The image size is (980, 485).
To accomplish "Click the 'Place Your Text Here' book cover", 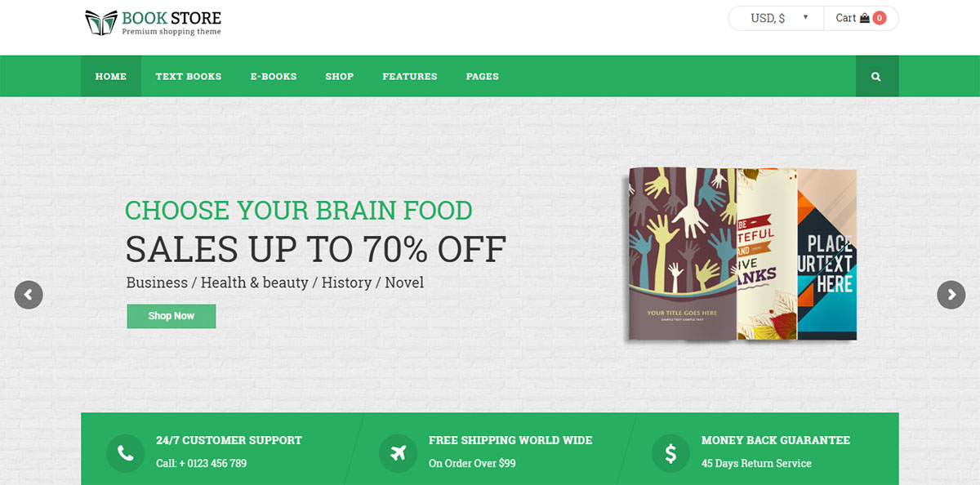I will click(826, 256).
